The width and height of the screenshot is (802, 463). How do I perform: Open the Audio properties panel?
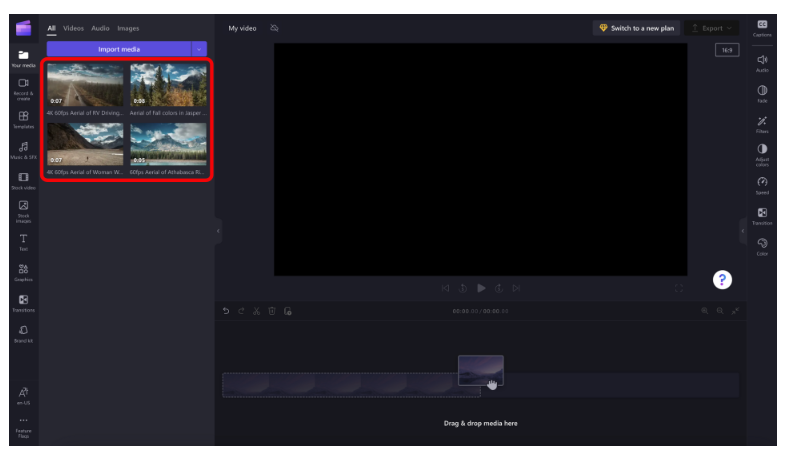click(x=762, y=63)
